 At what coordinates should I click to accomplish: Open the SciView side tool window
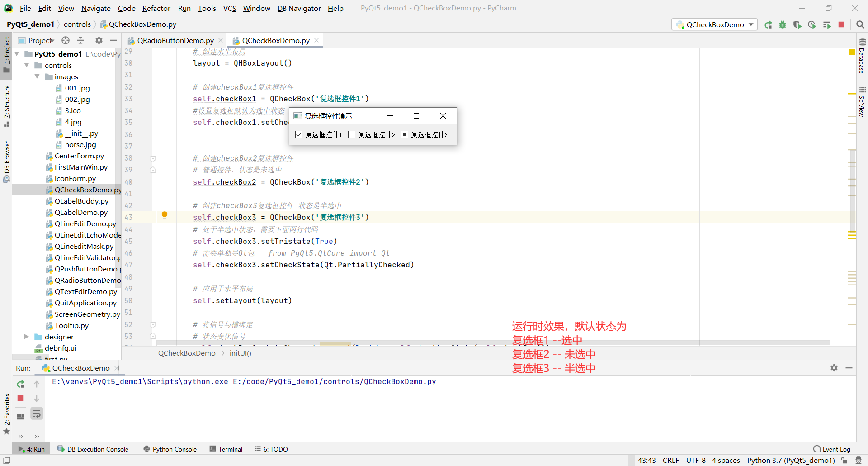coord(862,102)
